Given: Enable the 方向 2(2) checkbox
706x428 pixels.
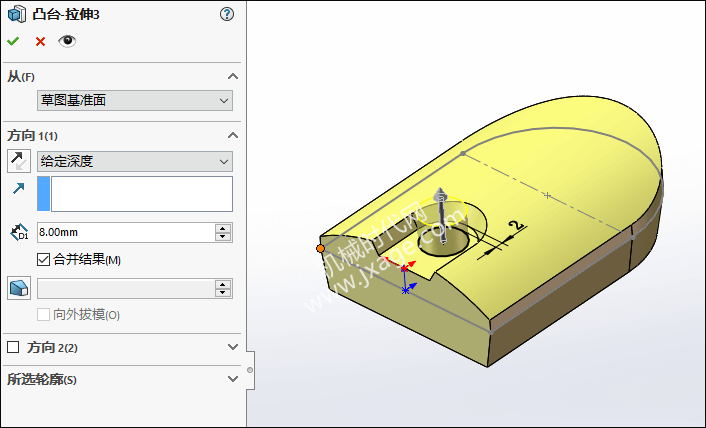Looking at the screenshot, I should [x=13, y=347].
